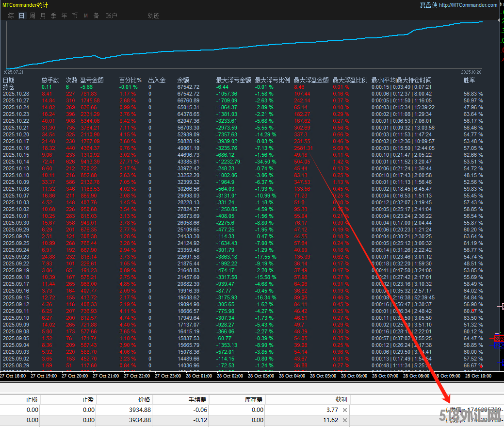Select the 日 daily statistics tab
504x427 pixels.
[21, 16]
